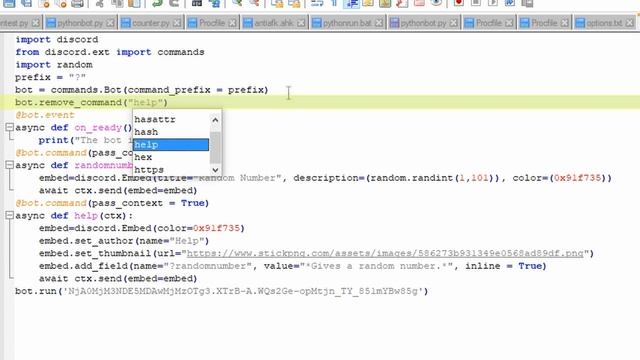Click the Copy toolbar icon
This screenshot has height=360, width=640.
pyautogui.click(x=118, y=3)
